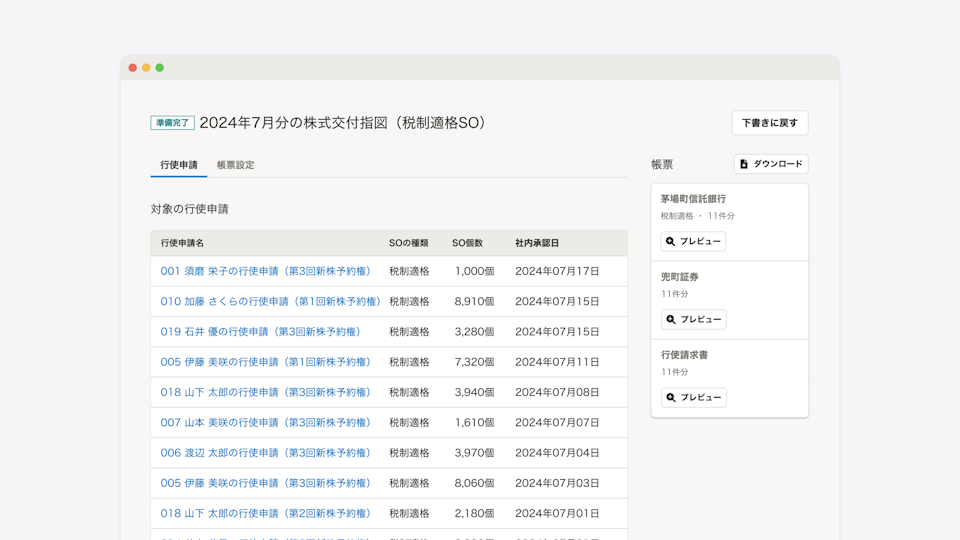Select the 行使申請 tab

pyautogui.click(x=179, y=165)
